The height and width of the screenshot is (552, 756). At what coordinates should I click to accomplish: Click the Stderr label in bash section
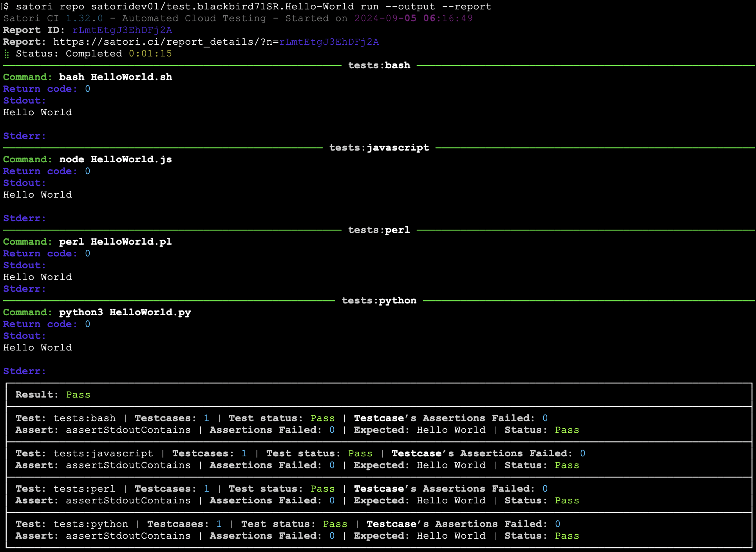tap(24, 136)
